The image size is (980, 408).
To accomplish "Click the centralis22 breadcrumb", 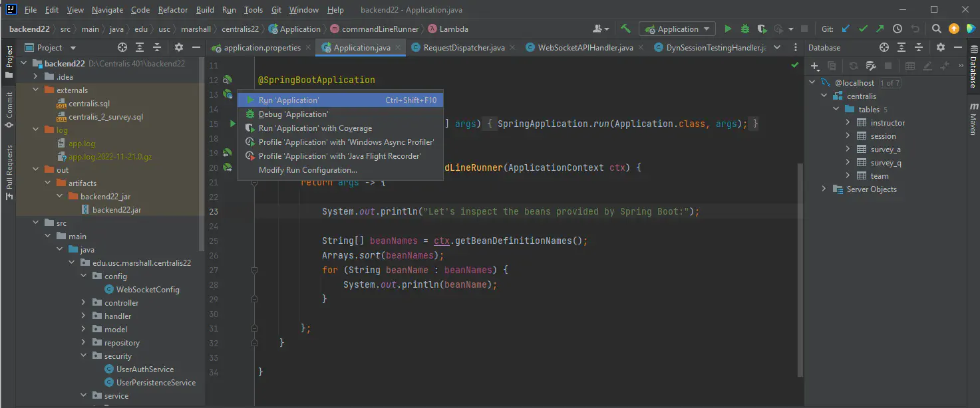I will [240, 29].
